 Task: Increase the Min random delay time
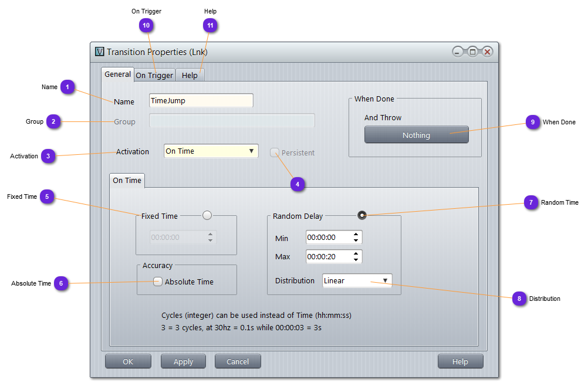(x=356, y=235)
